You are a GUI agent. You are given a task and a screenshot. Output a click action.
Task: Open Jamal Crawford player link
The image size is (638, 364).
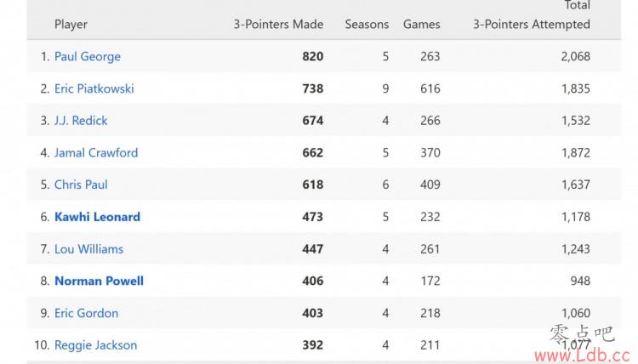[96, 153]
